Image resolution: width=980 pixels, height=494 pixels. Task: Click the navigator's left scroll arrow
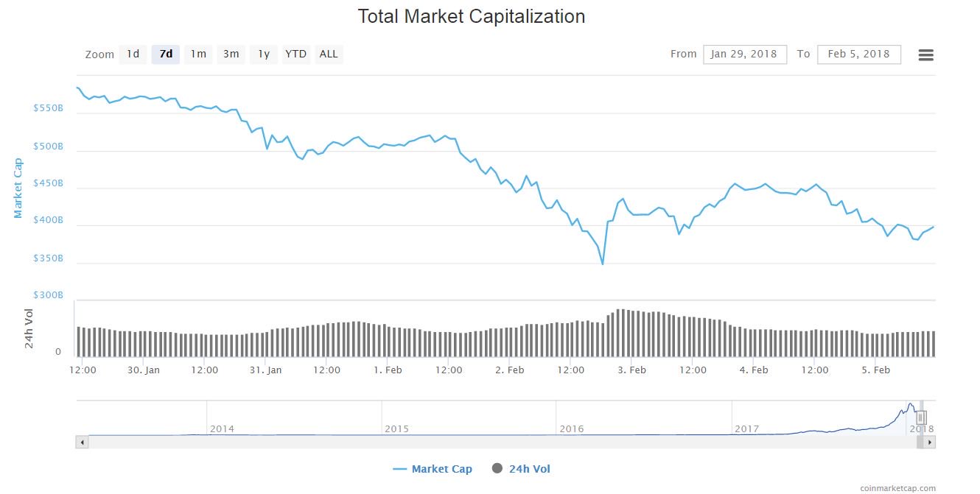click(x=81, y=442)
